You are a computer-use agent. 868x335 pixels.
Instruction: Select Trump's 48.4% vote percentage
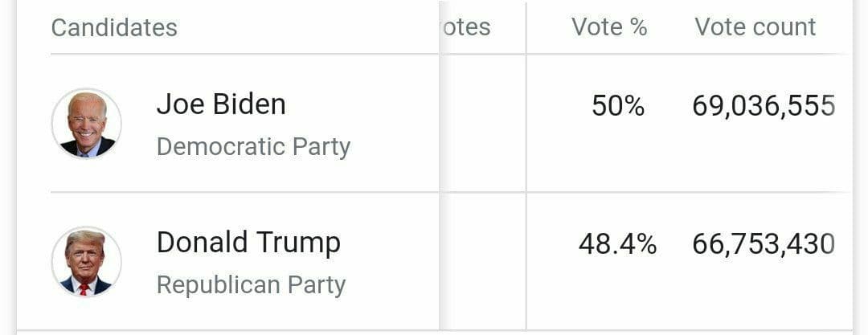[x=617, y=244]
